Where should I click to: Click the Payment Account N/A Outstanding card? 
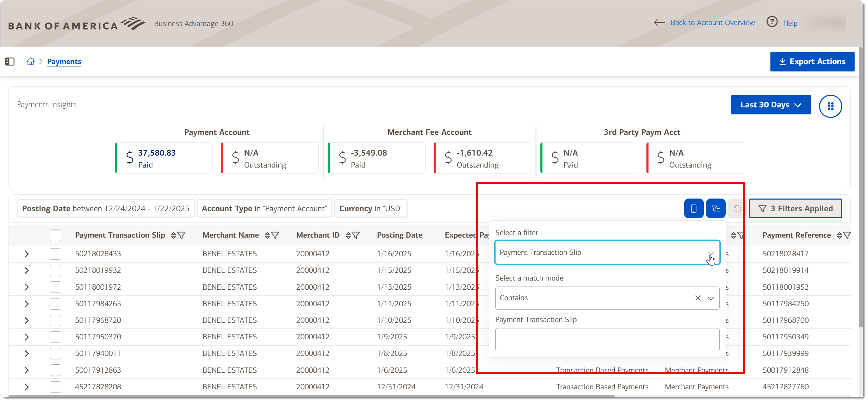pos(270,158)
